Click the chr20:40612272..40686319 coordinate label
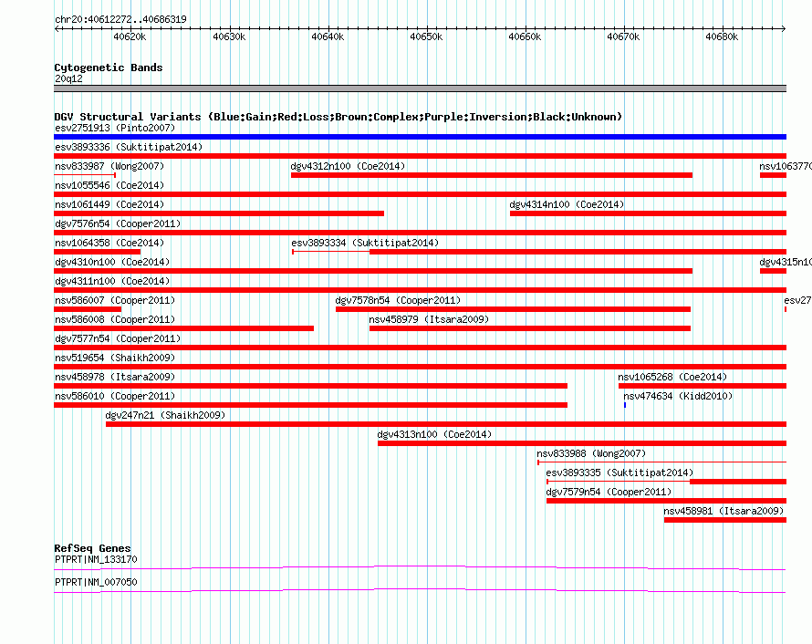The height and width of the screenshot is (644, 812). tap(120, 20)
